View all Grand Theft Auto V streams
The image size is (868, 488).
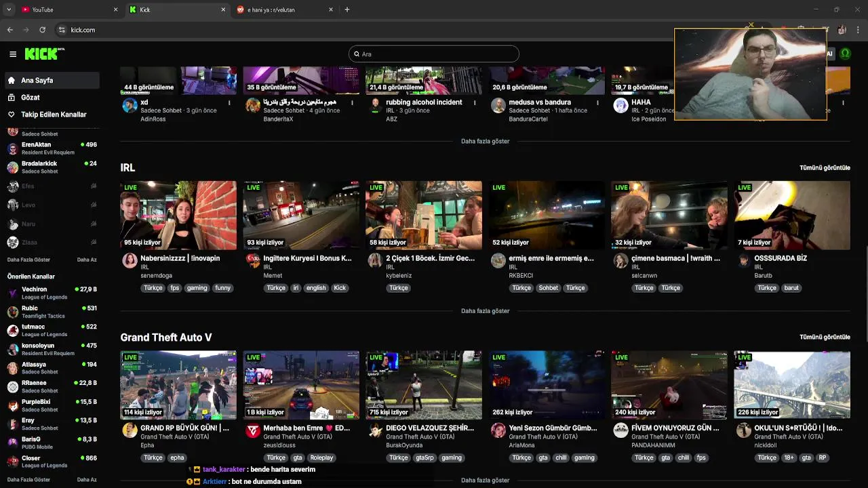(x=825, y=337)
